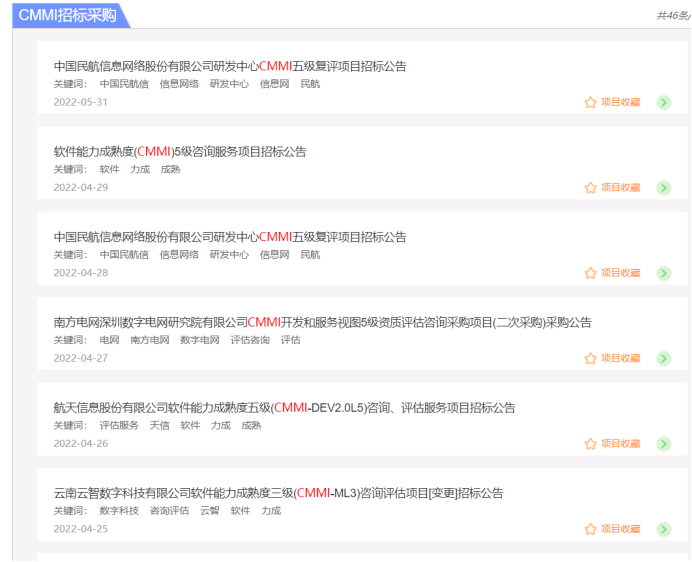Click keyword 评估咨询 in 2022-04-27 entry
The height and width of the screenshot is (562, 692).
[250, 340]
